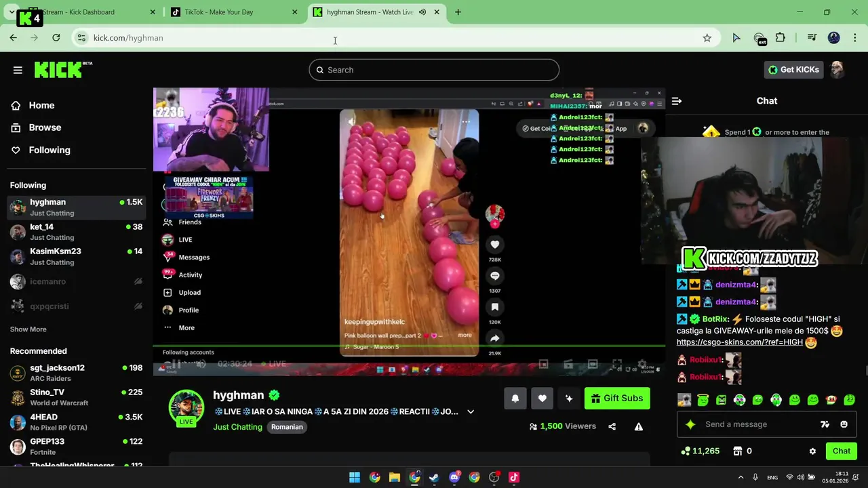Report the stream with warning triangle icon
This screenshot has height=488, width=868.
(638, 426)
